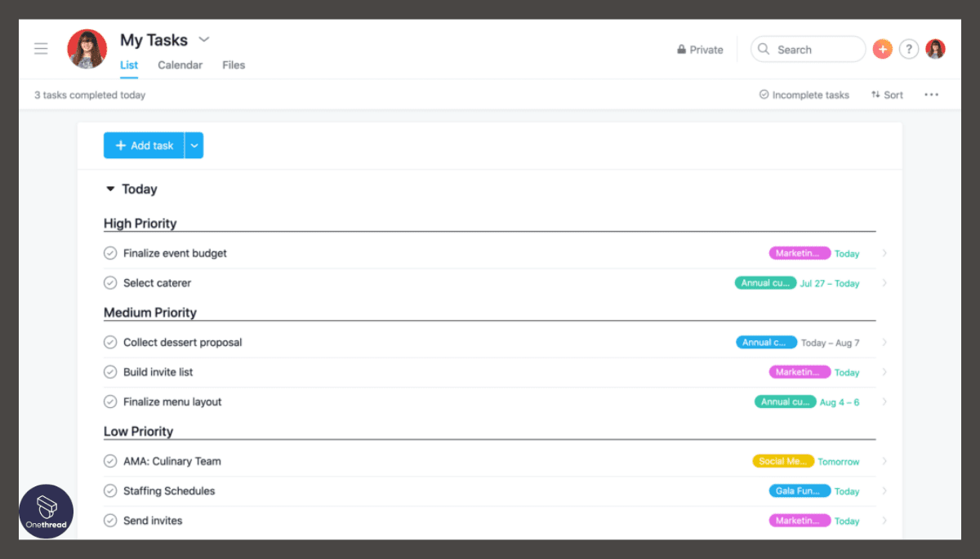Image resolution: width=980 pixels, height=559 pixels.
Task: Click the search magnifier icon
Action: pos(764,49)
